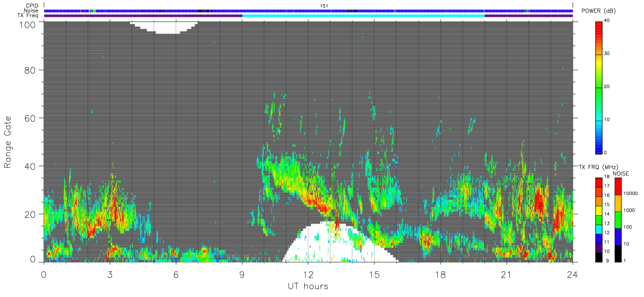Click the 20 tick on Range Gate axis
This screenshot has width=644, height=297.
coord(30,214)
